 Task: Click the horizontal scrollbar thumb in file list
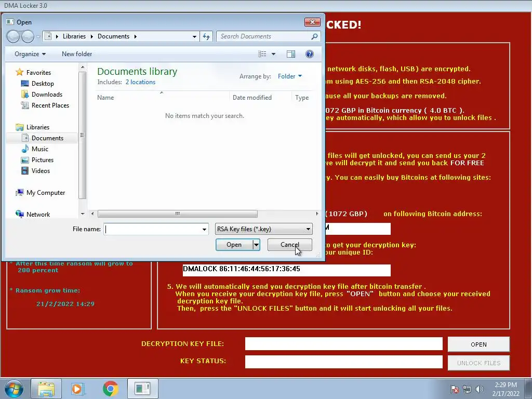tap(178, 214)
